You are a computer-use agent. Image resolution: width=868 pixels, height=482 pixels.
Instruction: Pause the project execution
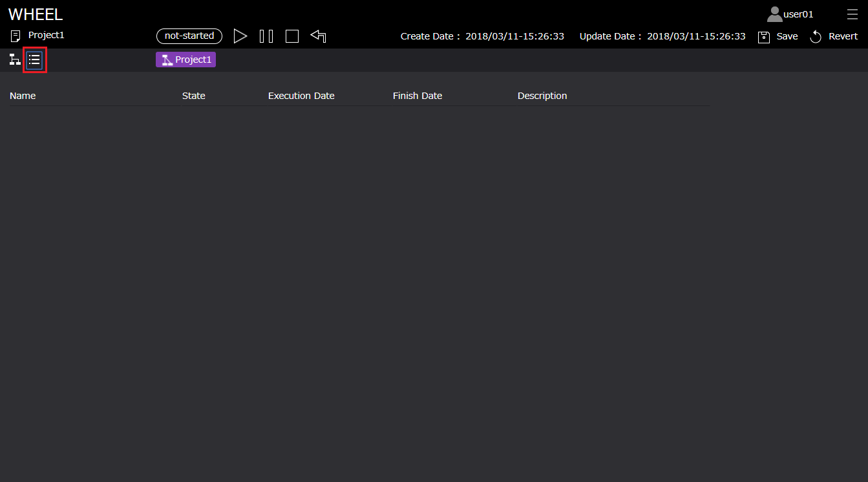(266, 36)
